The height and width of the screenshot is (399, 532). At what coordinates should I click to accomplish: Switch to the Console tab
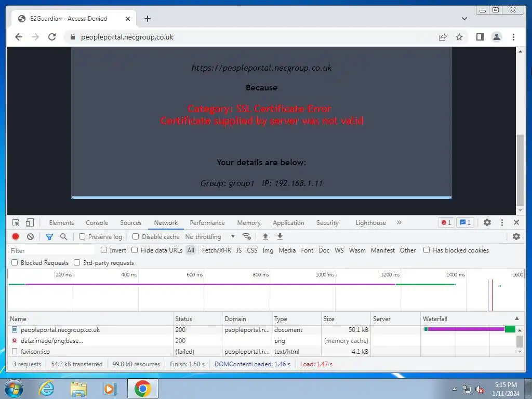(97, 222)
